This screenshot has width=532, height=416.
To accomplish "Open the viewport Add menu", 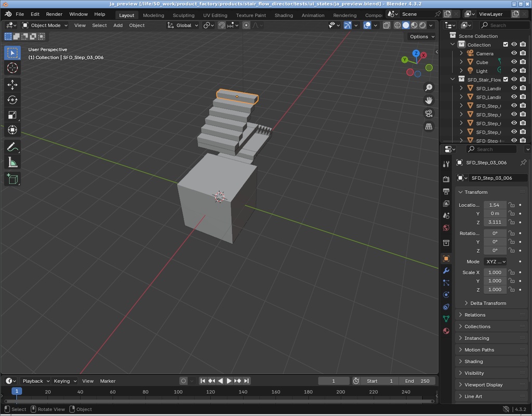I will [118, 25].
